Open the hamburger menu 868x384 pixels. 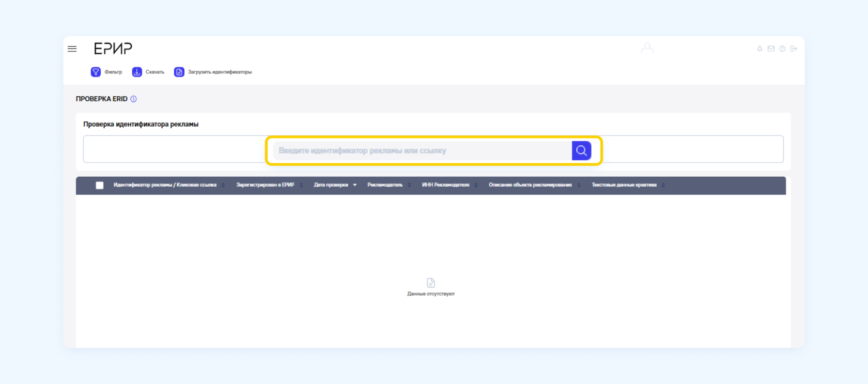coord(72,49)
